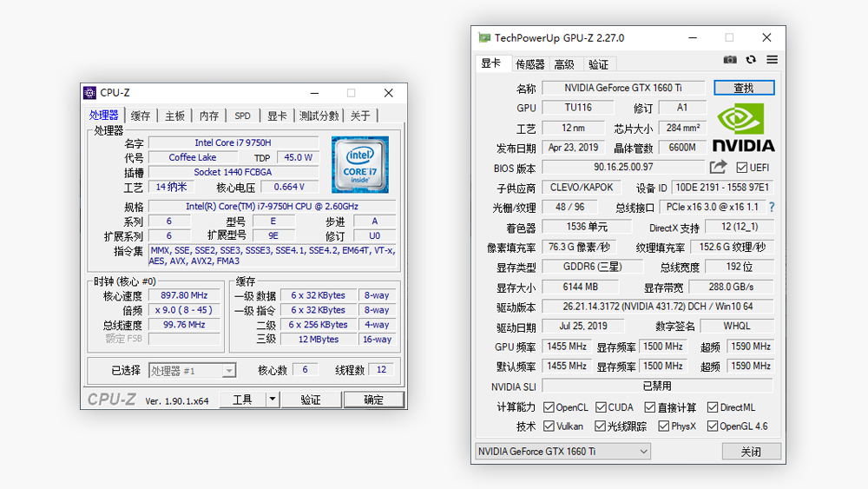Click the bus interface question mark icon

click(x=772, y=207)
